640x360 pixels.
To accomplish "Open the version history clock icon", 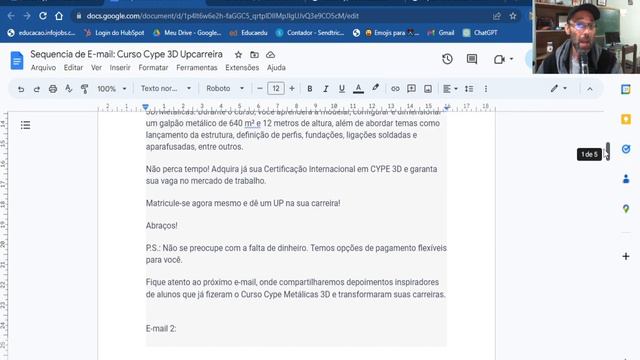I will [x=447, y=59].
